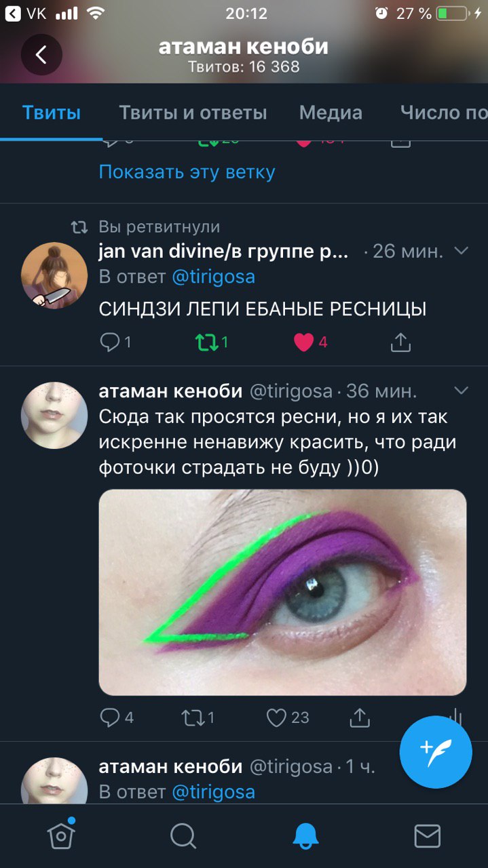This screenshot has width=488, height=868.
Task: Open direct messages envelope icon
Action: pyautogui.click(x=428, y=836)
